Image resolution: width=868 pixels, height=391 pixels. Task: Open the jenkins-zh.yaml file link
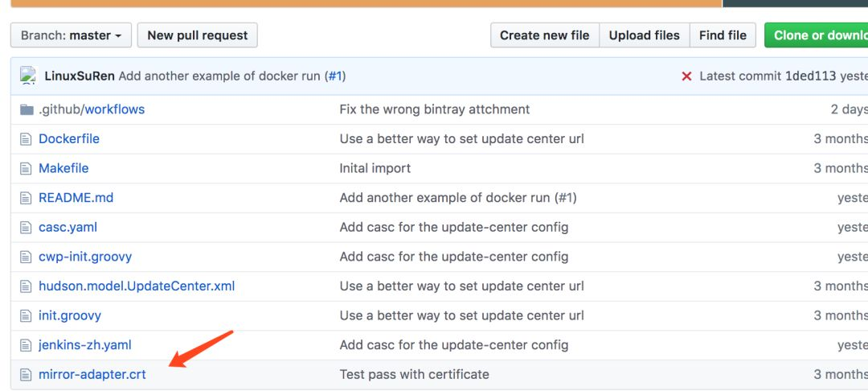85,345
